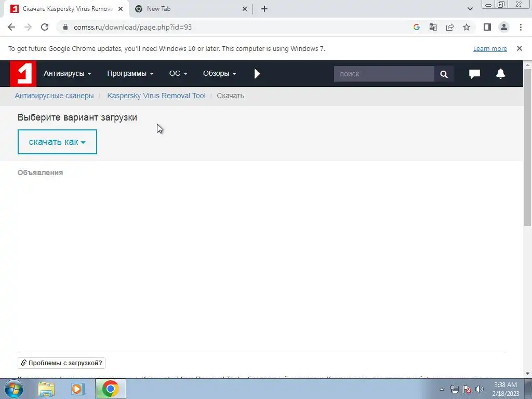This screenshot has height=399, width=532.
Task: Open Action Center flag tray icon
Action: 467,389
